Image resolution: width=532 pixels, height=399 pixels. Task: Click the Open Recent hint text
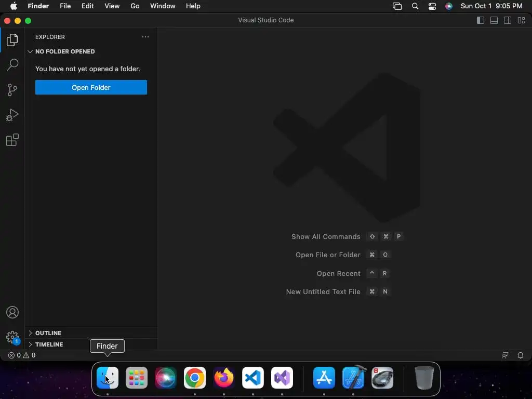click(x=338, y=273)
